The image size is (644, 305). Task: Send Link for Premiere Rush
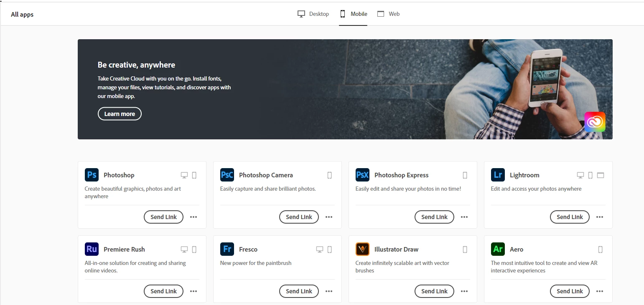(x=163, y=291)
